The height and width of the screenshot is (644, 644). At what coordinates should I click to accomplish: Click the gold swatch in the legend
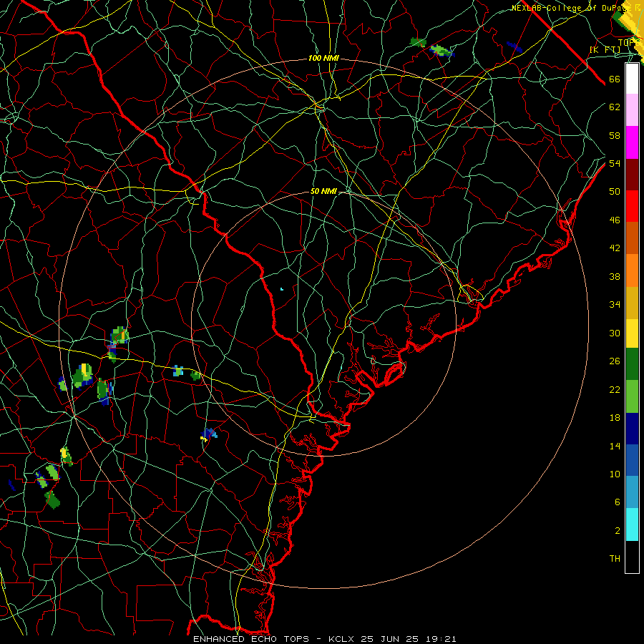point(632,303)
